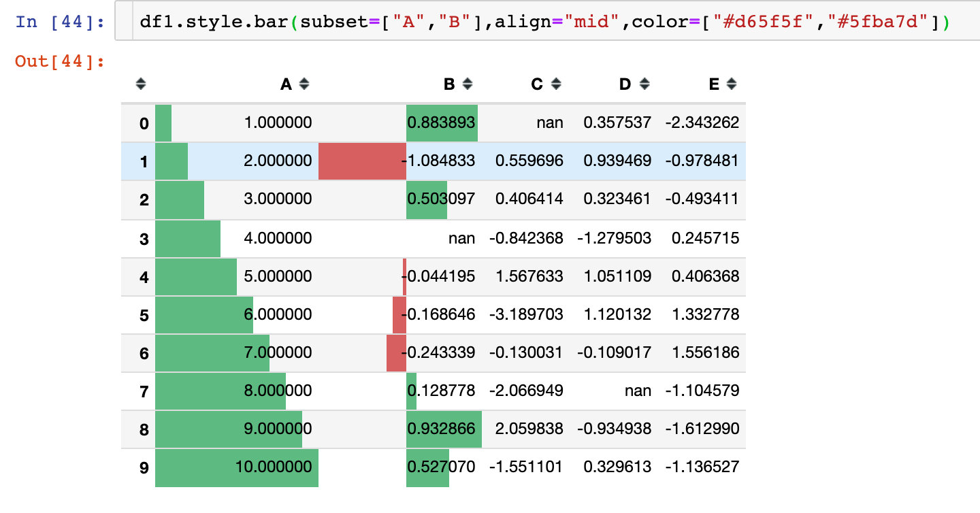Click sort arrows beside column B header
Screen dimensions: 980x513
tap(467, 84)
